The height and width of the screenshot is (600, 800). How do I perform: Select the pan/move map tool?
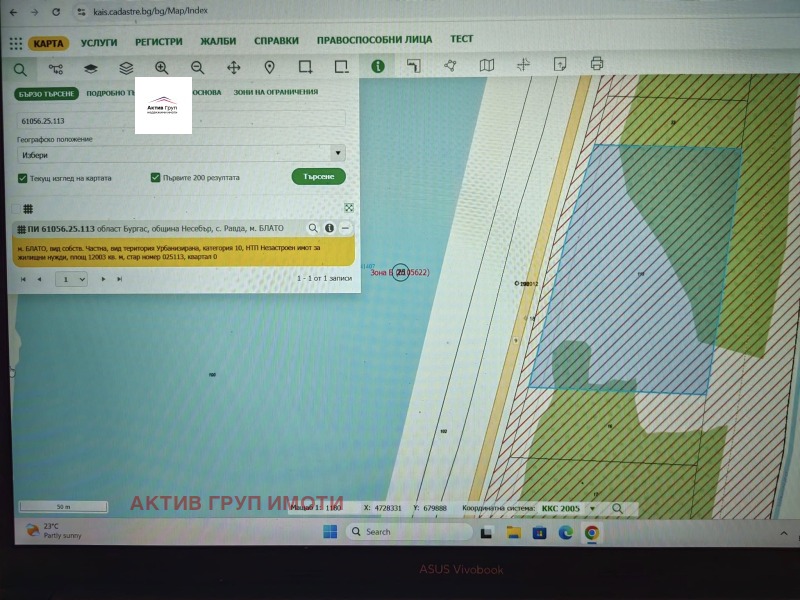coord(234,67)
